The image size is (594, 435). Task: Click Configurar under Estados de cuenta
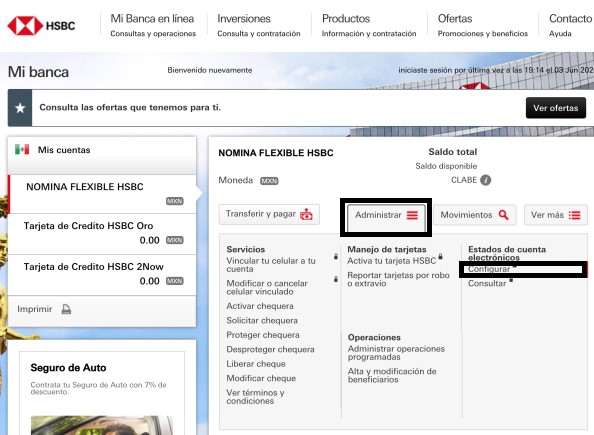point(489,269)
